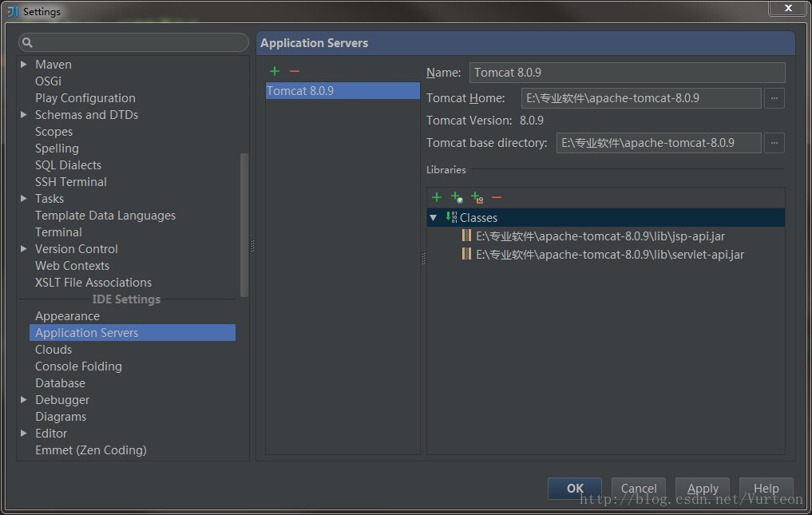Click add library from web icon with globe
Image resolution: width=812 pixels, height=515 pixels.
[456, 197]
